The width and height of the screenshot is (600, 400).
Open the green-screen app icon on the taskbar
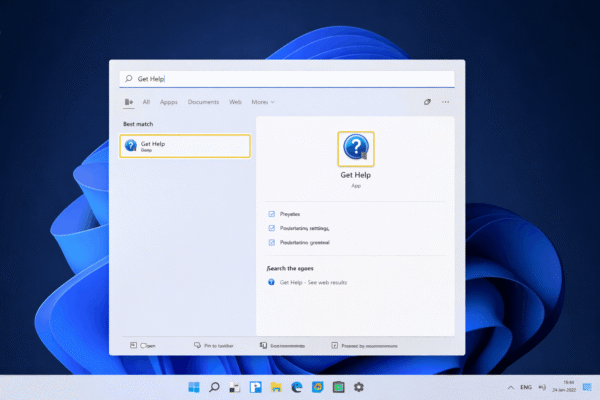tap(338, 387)
